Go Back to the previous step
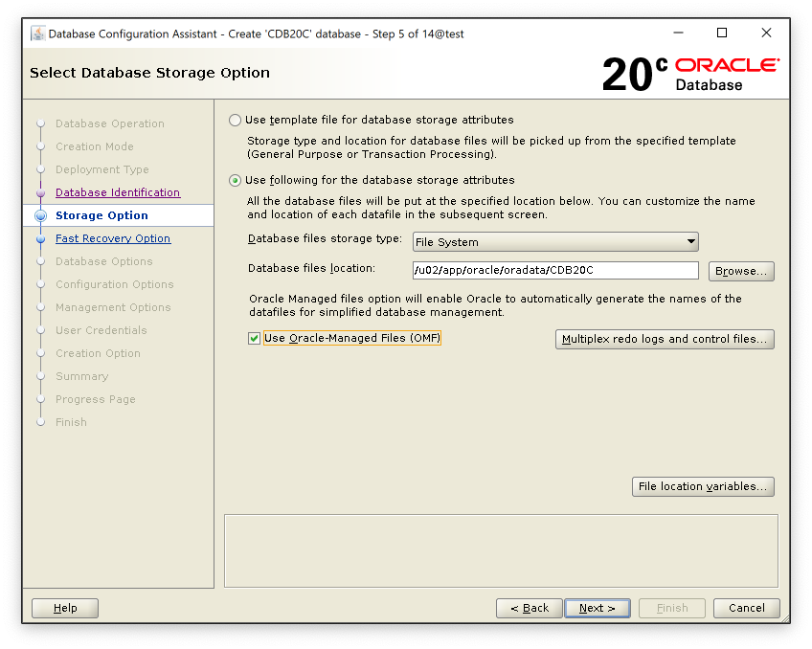This screenshot has width=812, height=649. click(529, 608)
